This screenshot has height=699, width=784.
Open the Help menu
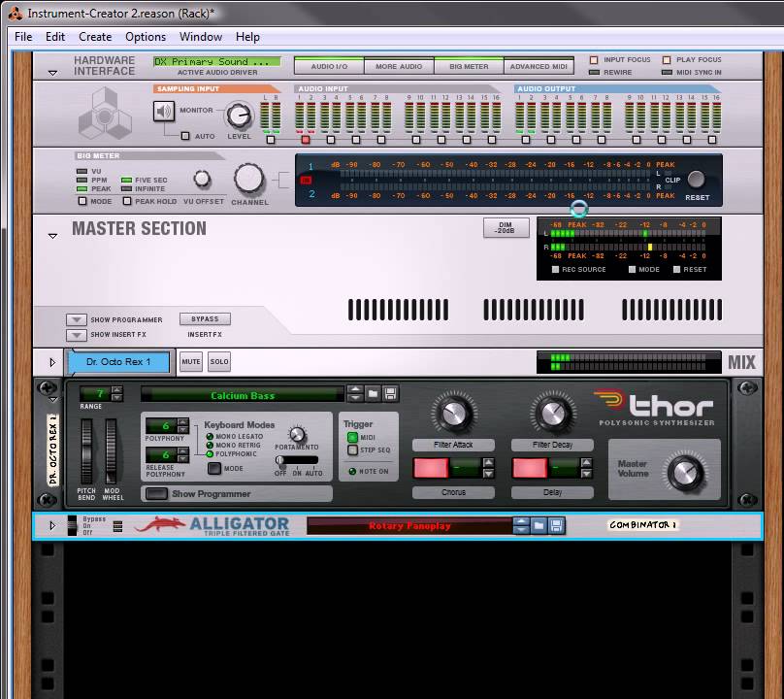point(247,37)
